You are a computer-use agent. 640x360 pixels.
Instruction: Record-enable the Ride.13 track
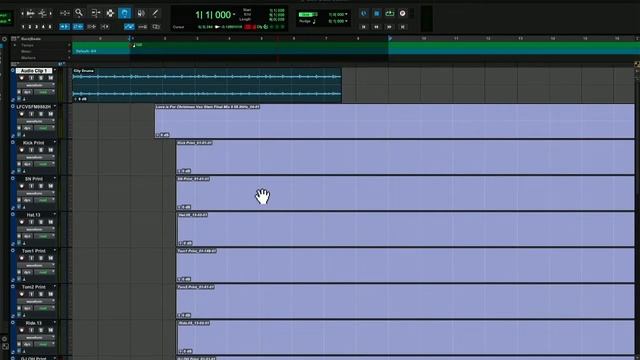click(22, 330)
